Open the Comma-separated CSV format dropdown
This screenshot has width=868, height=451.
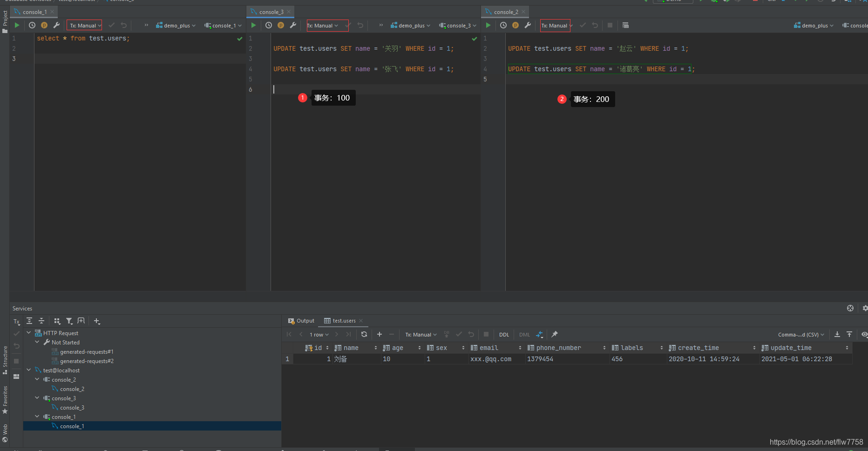tap(801, 335)
